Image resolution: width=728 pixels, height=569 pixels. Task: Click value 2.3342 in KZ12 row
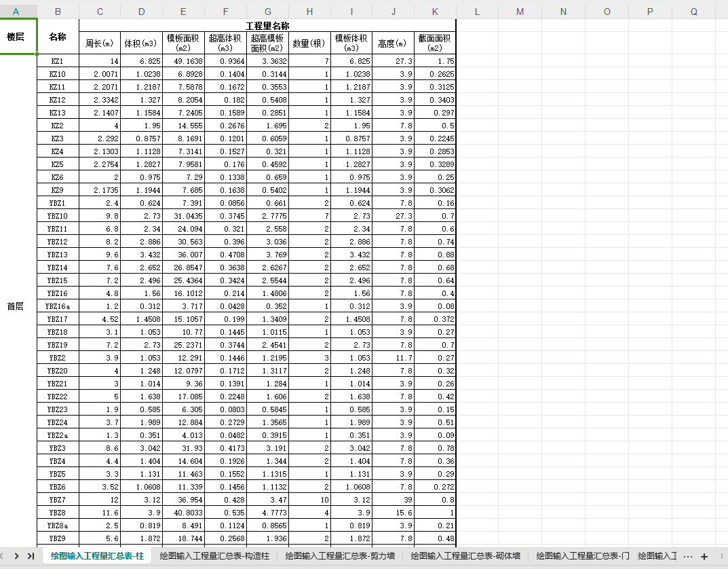[100, 100]
